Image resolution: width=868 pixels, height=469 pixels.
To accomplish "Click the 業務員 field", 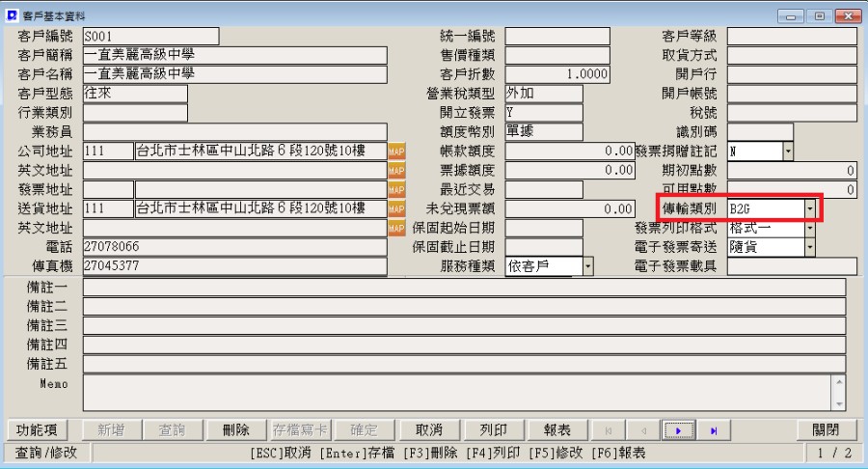I will tap(234, 132).
